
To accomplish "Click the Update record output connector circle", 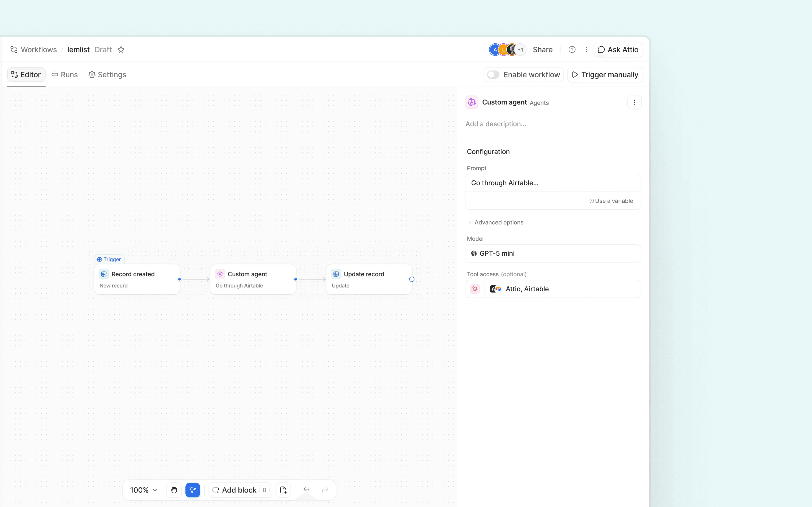I will tap(412, 279).
